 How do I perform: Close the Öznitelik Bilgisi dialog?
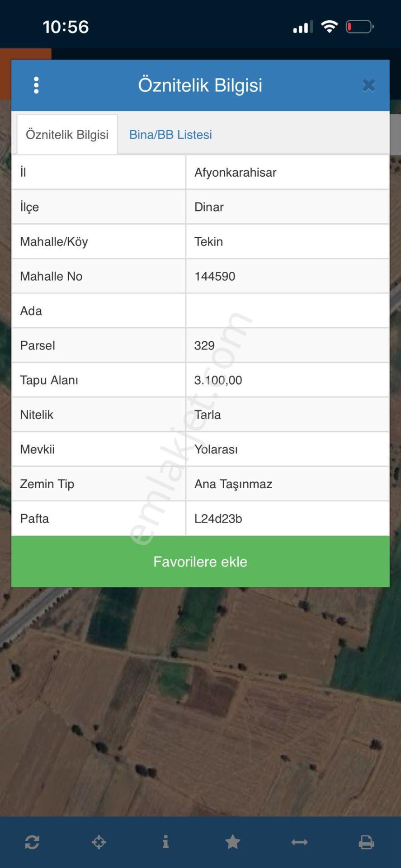[x=368, y=85]
